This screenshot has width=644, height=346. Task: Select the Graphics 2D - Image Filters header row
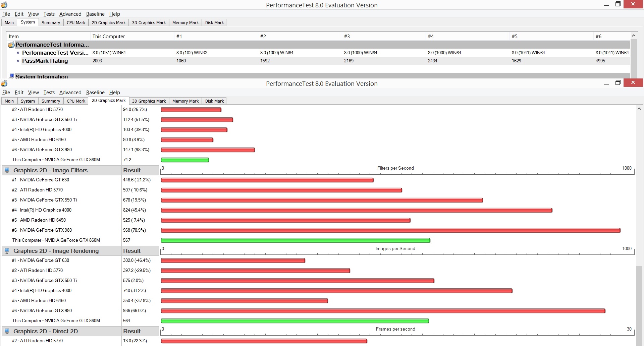(80, 170)
